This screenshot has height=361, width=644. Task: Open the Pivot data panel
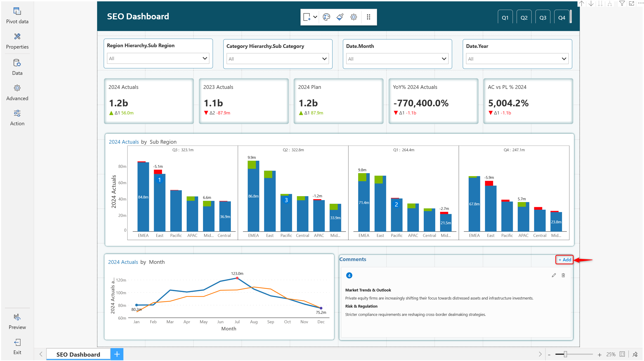click(x=17, y=15)
